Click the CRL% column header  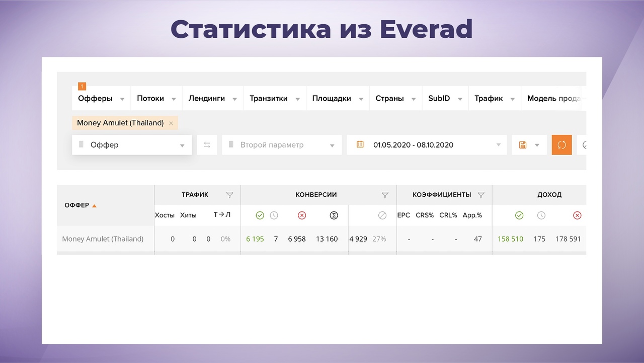point(448,215)
